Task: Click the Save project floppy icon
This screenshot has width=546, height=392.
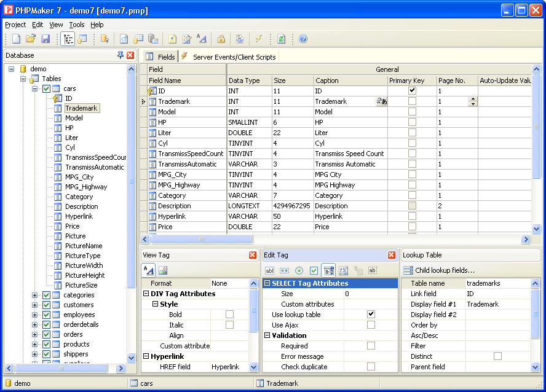Action: [x=45, y=39]
